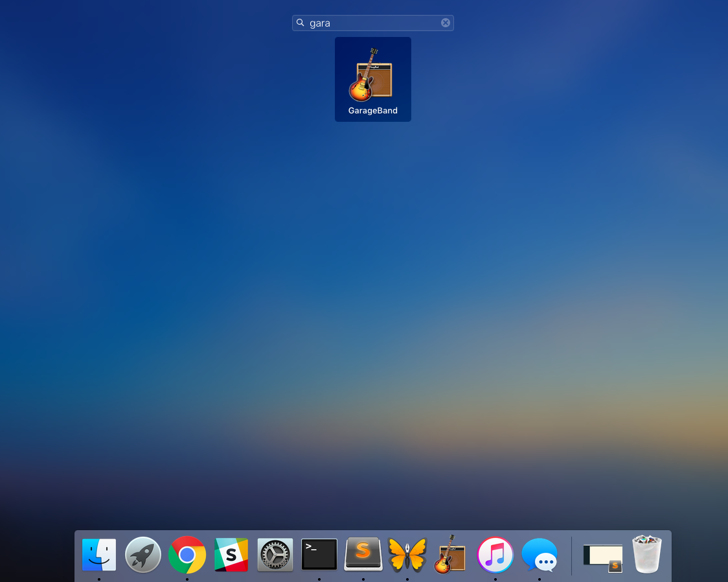Open Messages from the Dock
The height and width of the screenshot is (582, 728).
539,554
